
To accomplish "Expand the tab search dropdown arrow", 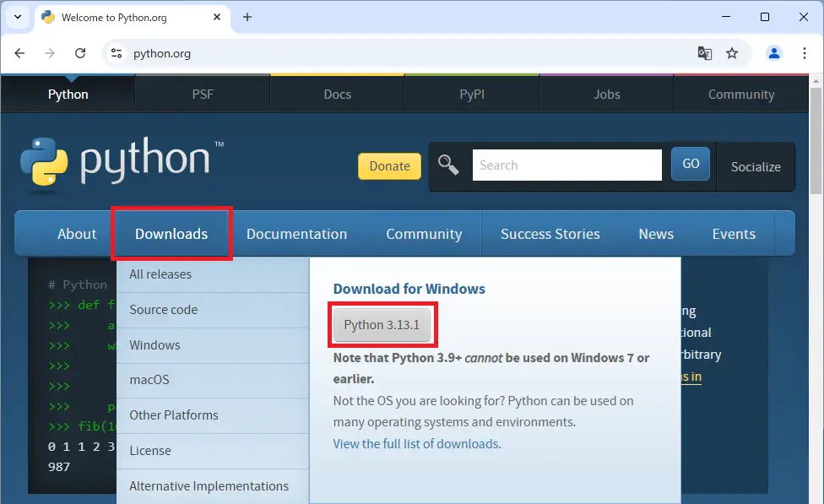I will (18, 17).
